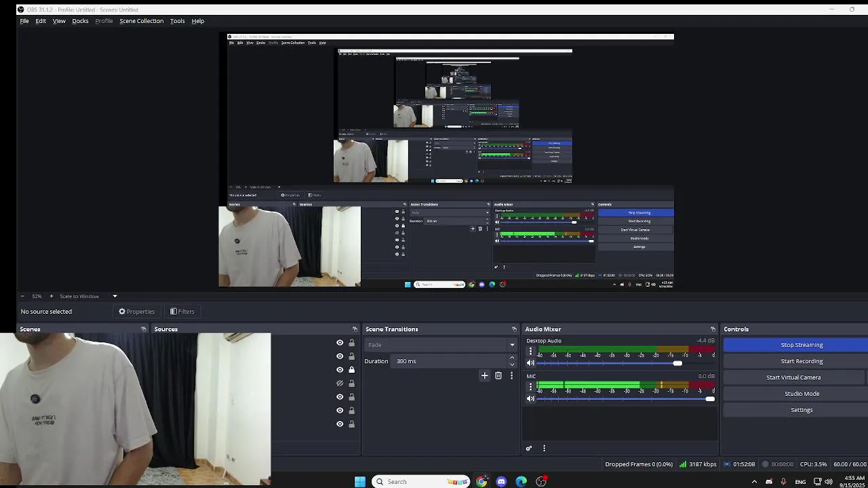
Task: Open the Scale to Window dropdown arrow
Action: click(x=115, y=296)
